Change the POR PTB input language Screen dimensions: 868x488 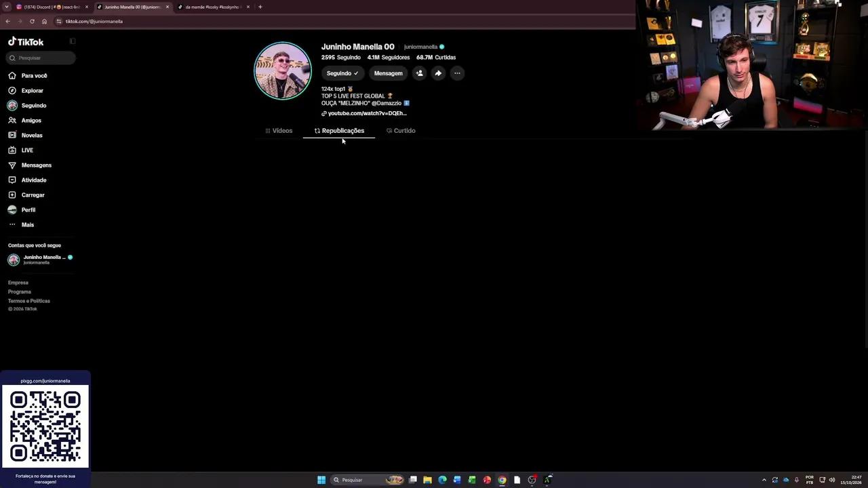pyautogui.click(x=810, y=480)
